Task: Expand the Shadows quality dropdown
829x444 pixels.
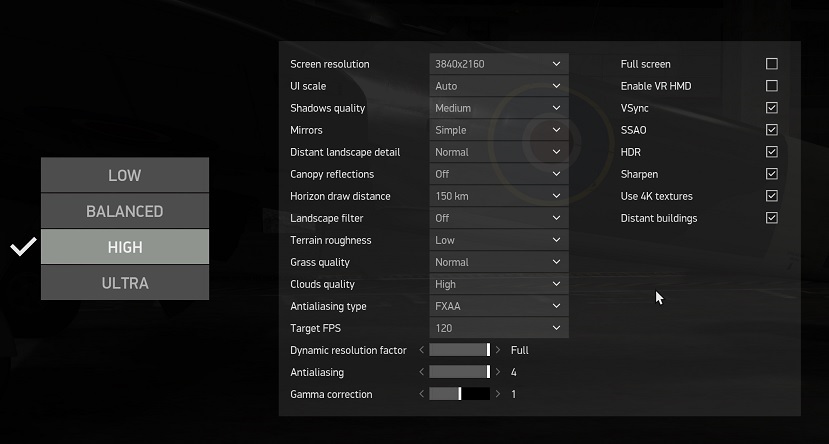Action: click(x=498, y=108)
